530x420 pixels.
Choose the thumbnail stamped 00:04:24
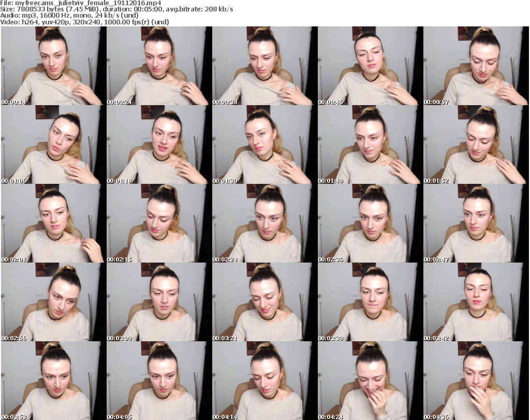pyautogui.click(x=370, y=381)
